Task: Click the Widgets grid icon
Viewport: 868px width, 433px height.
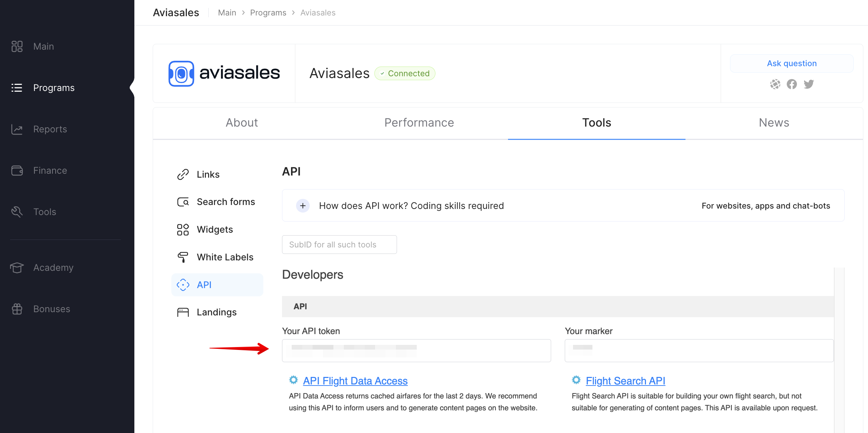Action: click(183, 229)
